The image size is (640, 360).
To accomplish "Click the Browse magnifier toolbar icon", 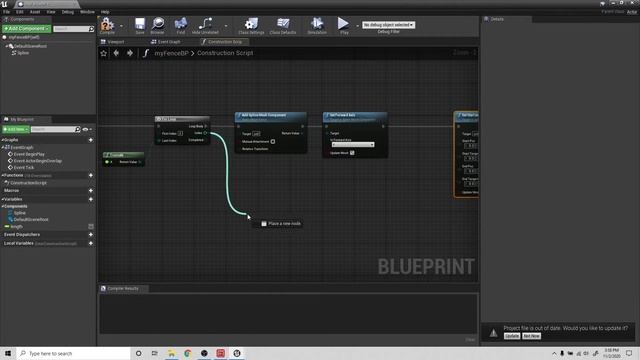I will 158,25.
